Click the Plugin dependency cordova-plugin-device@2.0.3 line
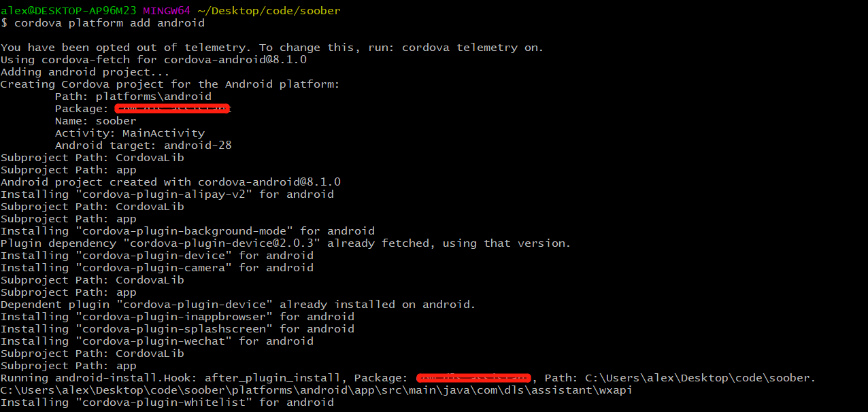 (286, 243)
